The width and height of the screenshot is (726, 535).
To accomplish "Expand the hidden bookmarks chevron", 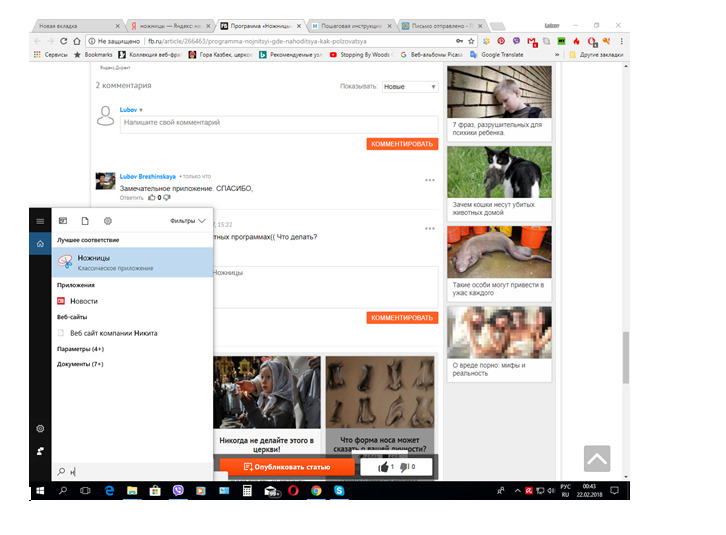I will point(557,55).
